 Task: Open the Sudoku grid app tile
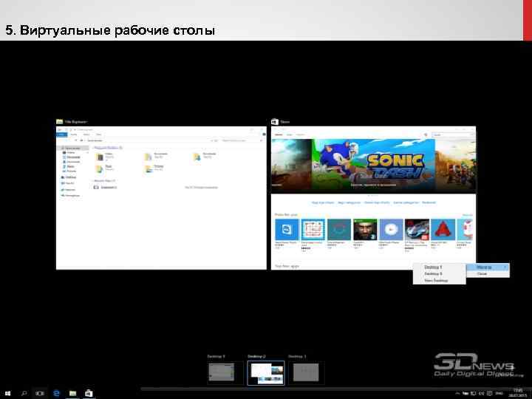tap(313, 229)
